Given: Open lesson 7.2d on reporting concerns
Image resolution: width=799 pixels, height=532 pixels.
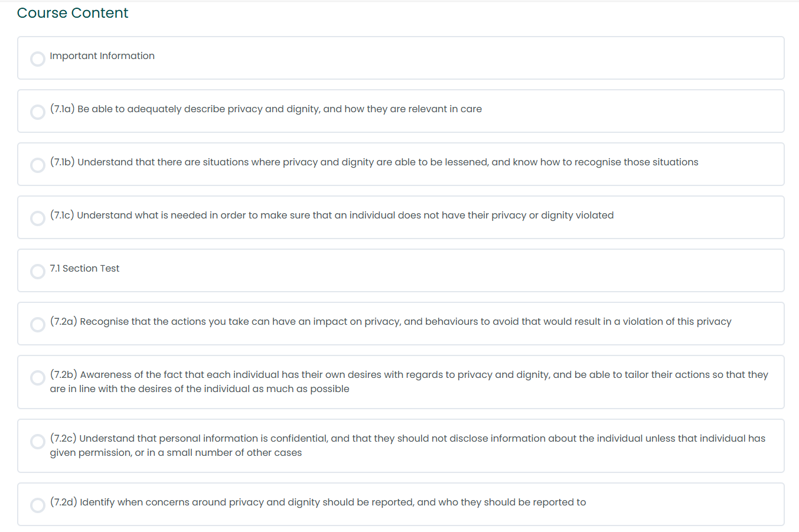Looking at the screenshot, I should pos(318,502).
